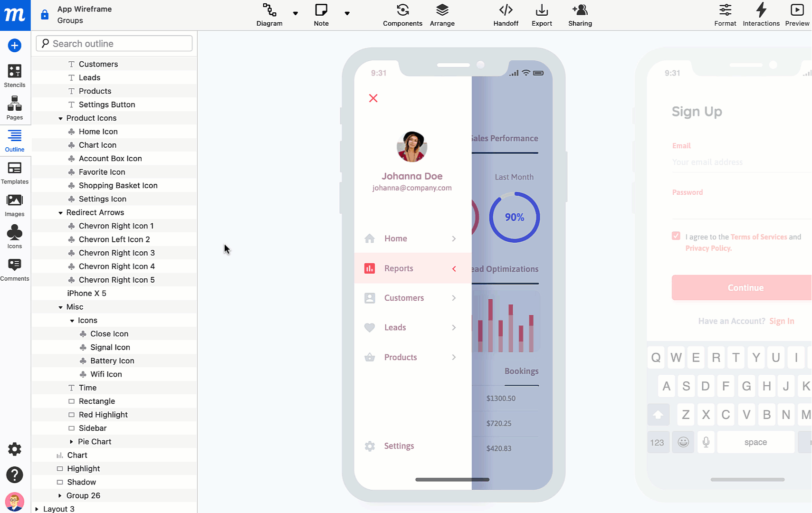812x513 pixels.
Task: Collapse the Redirect Arrows group
Action: click(x=60, y=212)
